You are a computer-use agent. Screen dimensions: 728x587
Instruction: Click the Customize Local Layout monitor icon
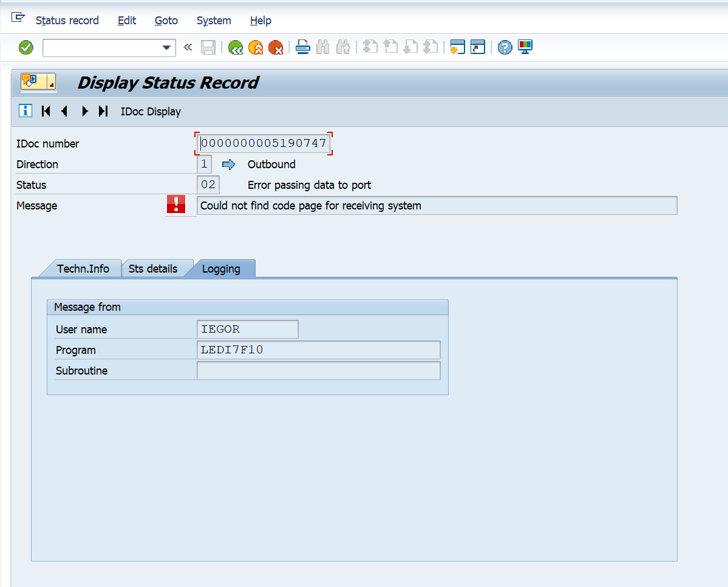tap(525, 47)
